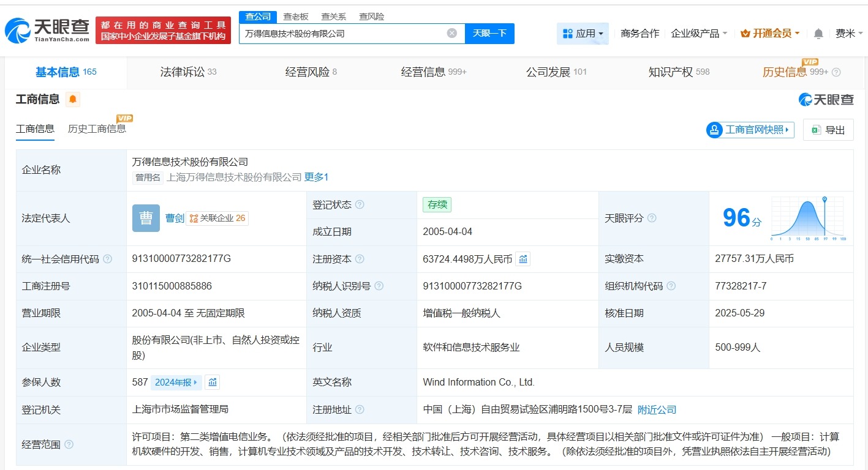Click the bell icon beside 工商信息 heading
Viewport: 868px width, 470px height.
[x=73, y=99]
